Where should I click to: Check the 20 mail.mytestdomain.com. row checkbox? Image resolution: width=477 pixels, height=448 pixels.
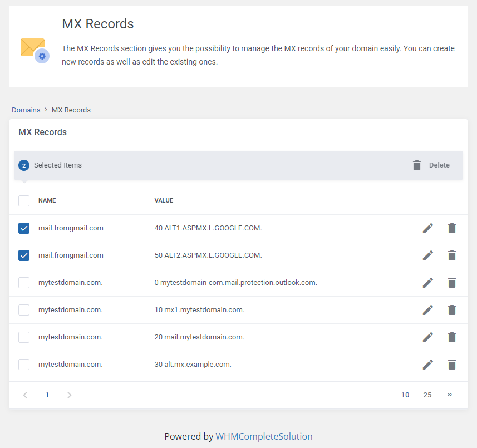(24, 337)
